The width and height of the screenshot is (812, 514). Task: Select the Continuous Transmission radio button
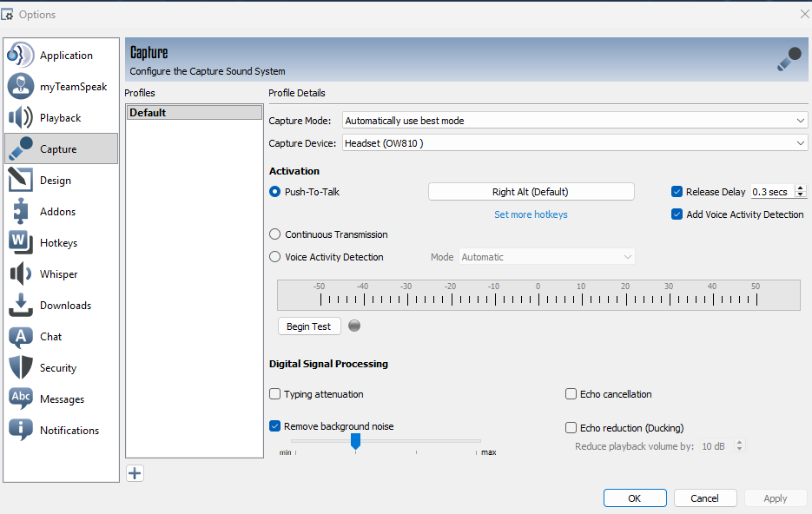[275, 234]
